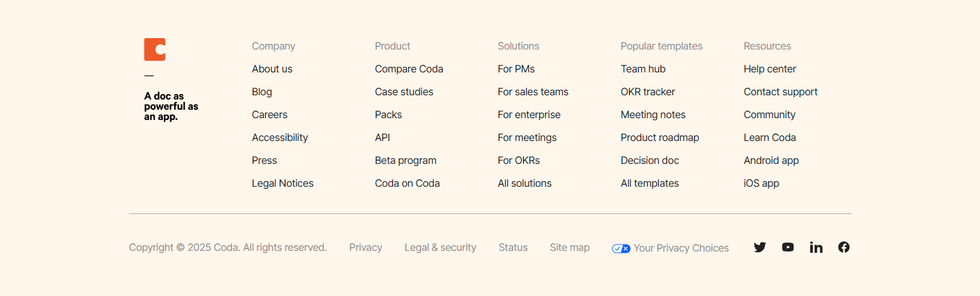Open the Product roadmap template
The width and height of the screenshot is (980, 296).
pos(660,137)
